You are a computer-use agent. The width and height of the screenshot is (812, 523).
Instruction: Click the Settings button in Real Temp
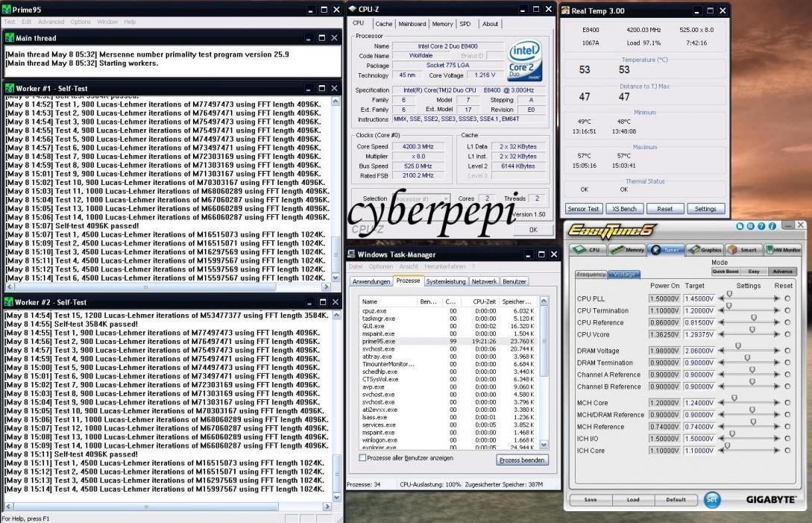tap(705, 209)
